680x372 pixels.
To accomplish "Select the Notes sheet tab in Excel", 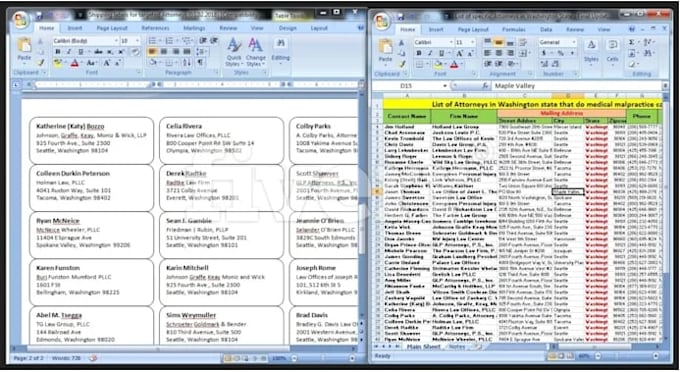I will (x=457, y=347).
